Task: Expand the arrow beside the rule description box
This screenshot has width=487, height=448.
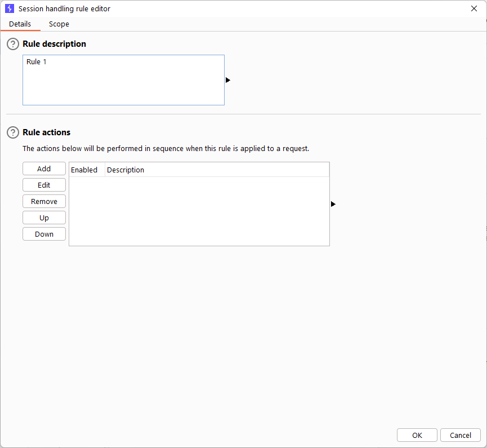Action: pos(228,80)
